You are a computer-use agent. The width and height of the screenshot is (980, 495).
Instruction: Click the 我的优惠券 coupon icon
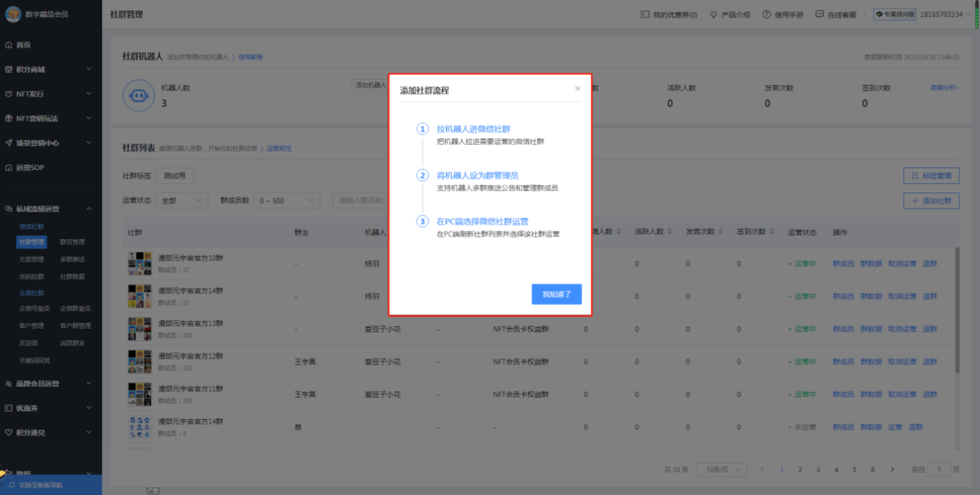click(x=645, y=15)
